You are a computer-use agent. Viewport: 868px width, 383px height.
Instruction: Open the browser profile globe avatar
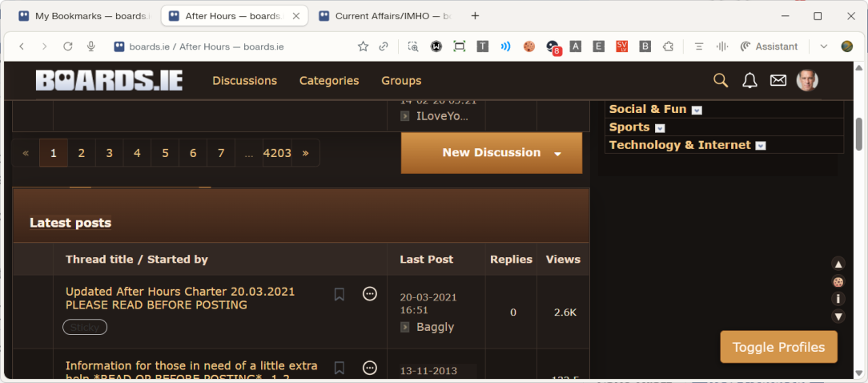[847, 46]
